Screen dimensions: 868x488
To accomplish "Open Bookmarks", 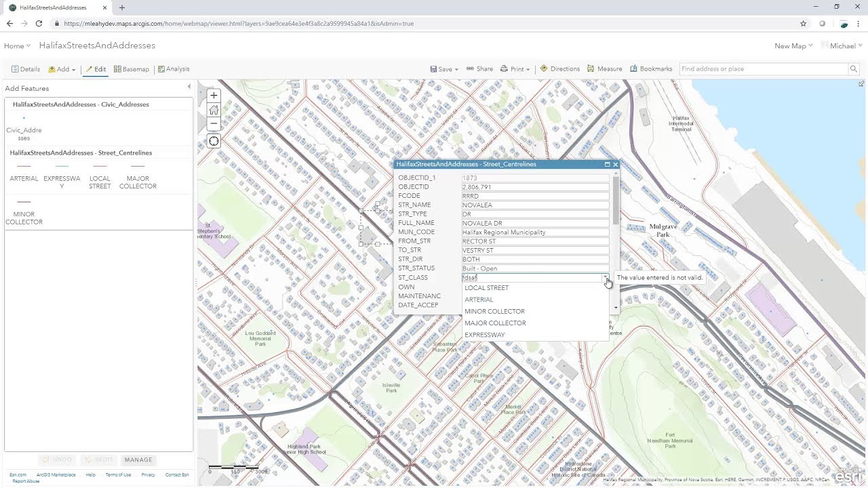I will pyautogui.click(x=651, y=69).
